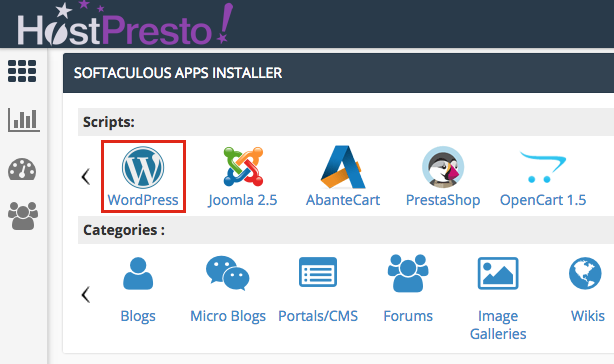Click the Blogs category person icon

point(138,273)
